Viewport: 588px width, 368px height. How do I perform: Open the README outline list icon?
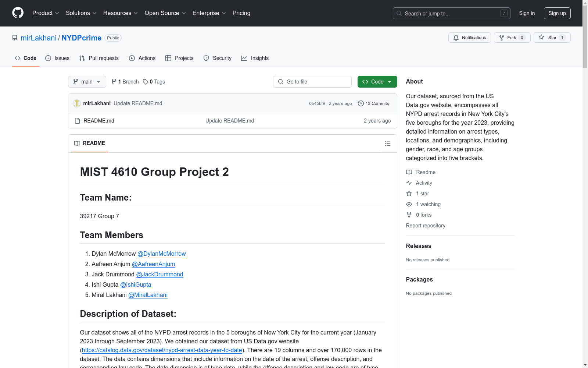(x=387, y=144)
